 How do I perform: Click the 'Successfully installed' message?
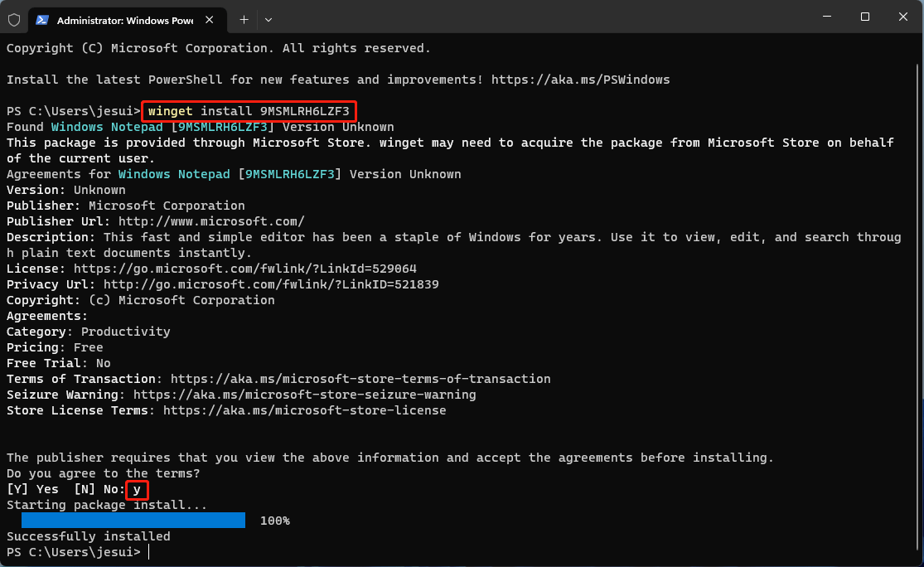tap(89, 536)
